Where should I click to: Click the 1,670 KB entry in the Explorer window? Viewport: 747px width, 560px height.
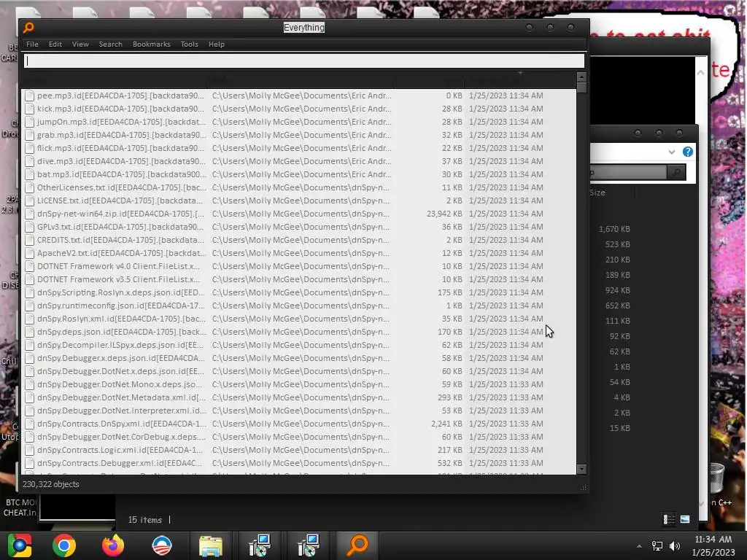(614, 229)
